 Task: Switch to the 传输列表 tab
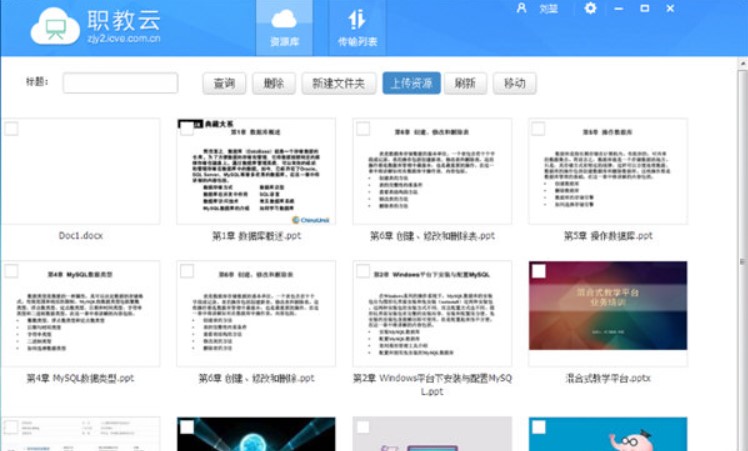(x=357, y=28)
